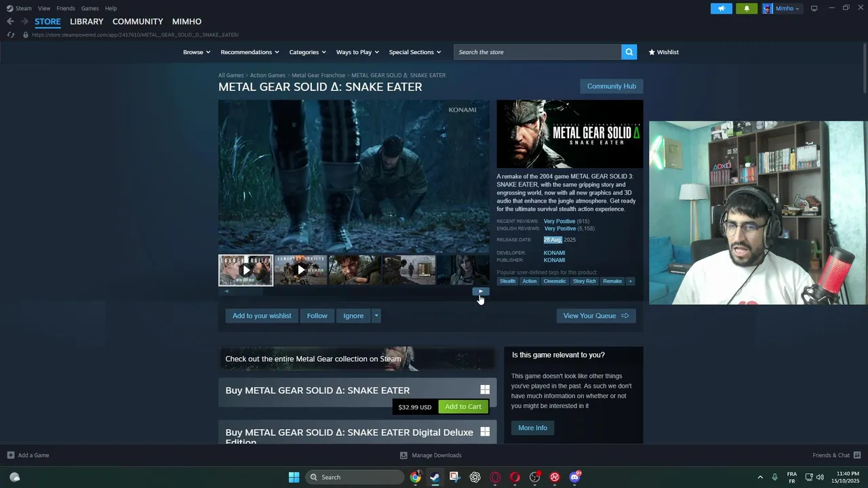
Task: Select the third screenshot thumbnail of Snake
Action: [355, 270]
